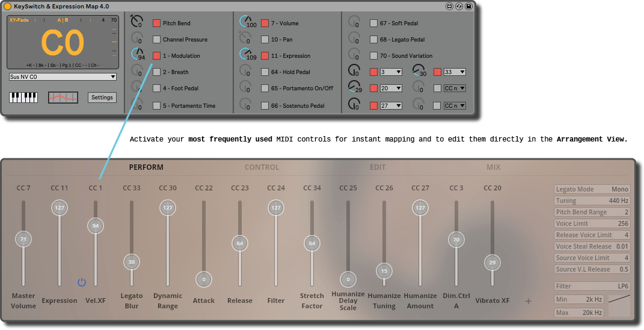Switch to the PERFORM tab
The image size is (644, 330).
pos(146,167)
